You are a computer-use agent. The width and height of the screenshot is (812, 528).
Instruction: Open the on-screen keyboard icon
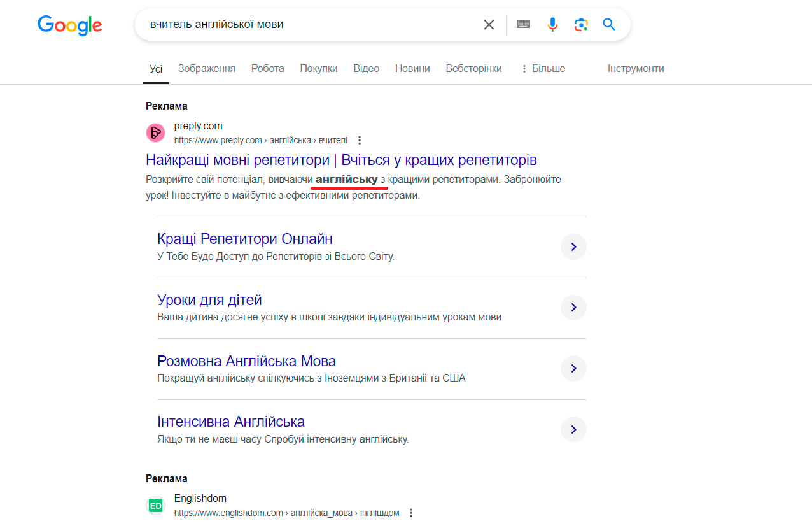click(523, 24)
